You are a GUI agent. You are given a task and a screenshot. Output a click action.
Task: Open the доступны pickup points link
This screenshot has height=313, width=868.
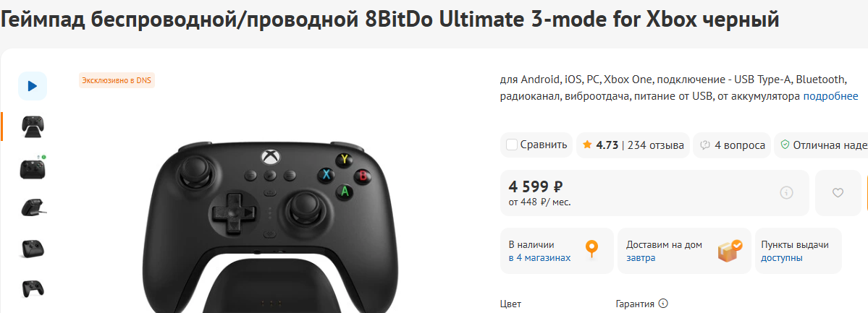pyautogui.click(x=782, y=257)
